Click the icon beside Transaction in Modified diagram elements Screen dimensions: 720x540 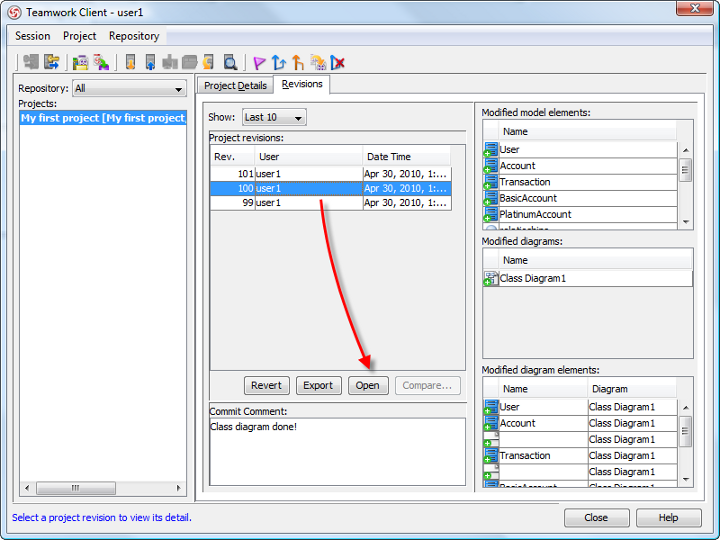[x=491, y=456]
